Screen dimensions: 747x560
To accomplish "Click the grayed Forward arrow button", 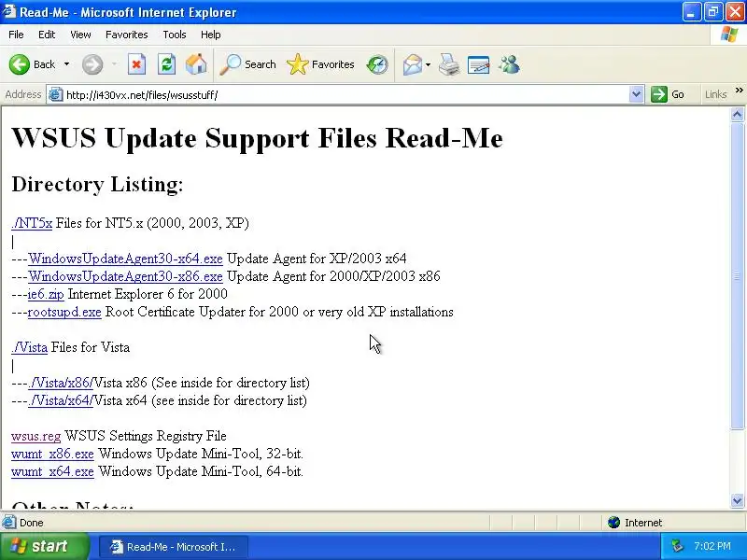I will pyautogui.click(x=92, y=64).
